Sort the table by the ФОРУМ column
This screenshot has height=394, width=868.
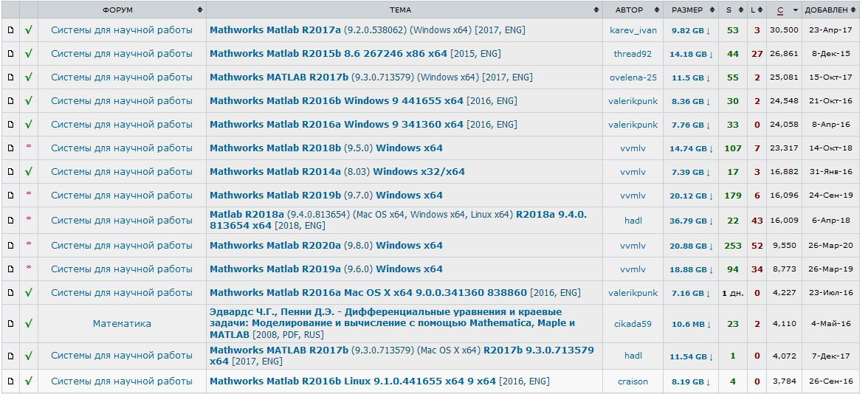point(122,10)
